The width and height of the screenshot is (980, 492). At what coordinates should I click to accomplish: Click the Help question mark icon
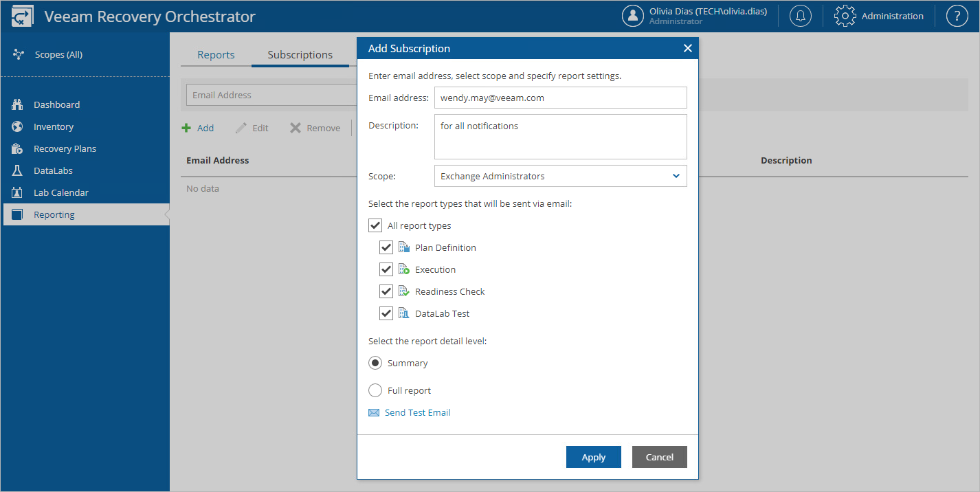point(957,15)
